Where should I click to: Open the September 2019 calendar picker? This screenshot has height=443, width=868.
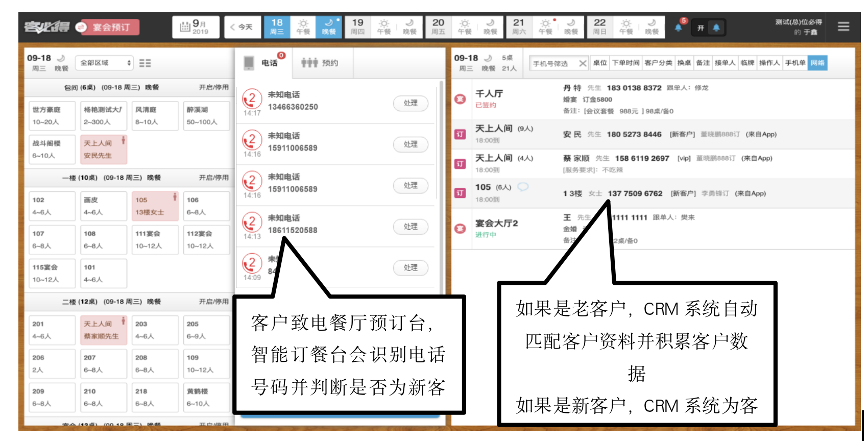[x=196, y=27]
